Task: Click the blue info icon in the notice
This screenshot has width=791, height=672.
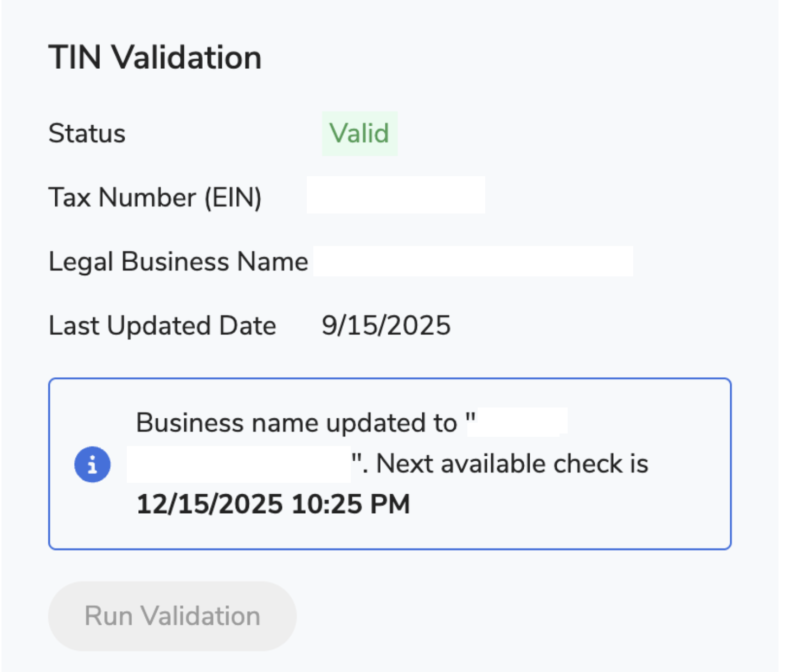Action: click(92, 464)
